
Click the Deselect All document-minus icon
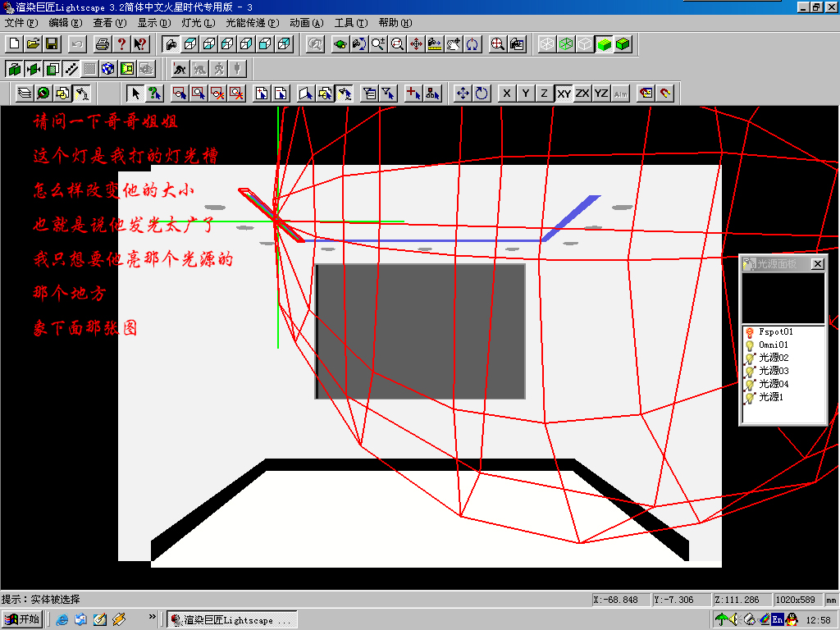pos(281,94)
